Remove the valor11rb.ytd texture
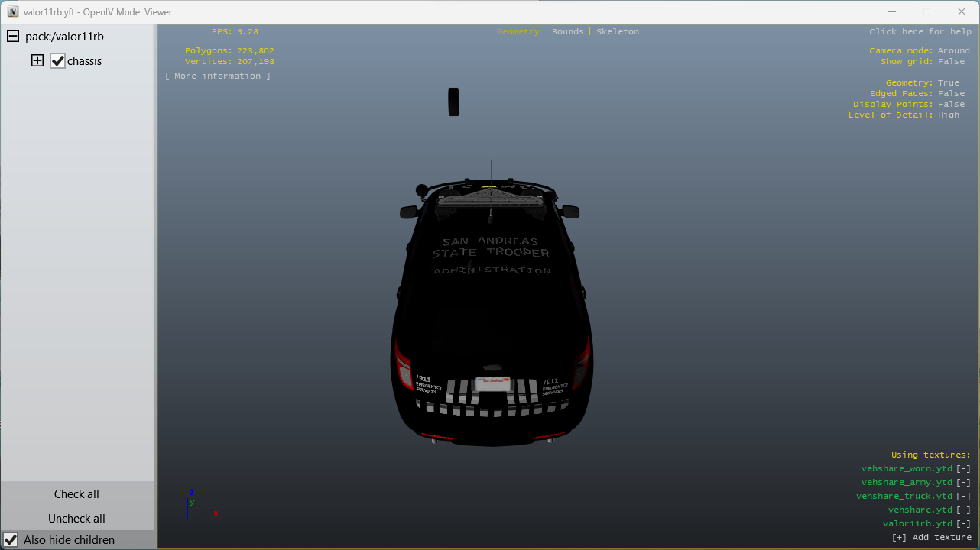The width and height of the screenshot is (980, 550). [963, 524]
